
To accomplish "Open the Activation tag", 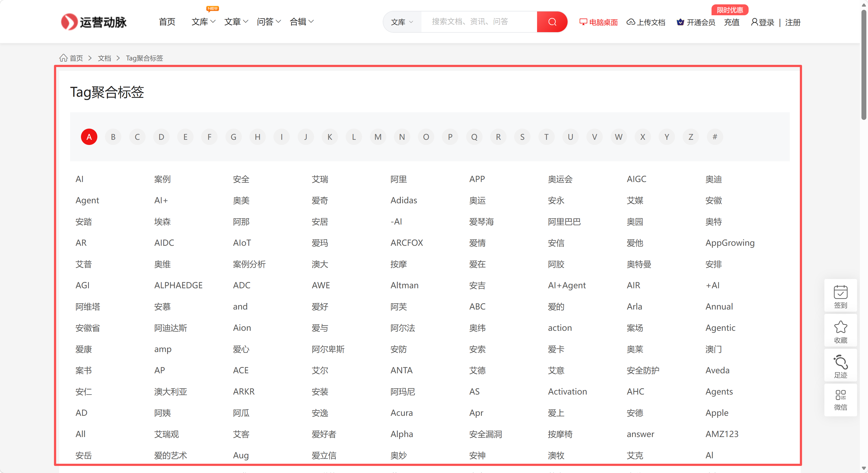I will coord(567,392).
